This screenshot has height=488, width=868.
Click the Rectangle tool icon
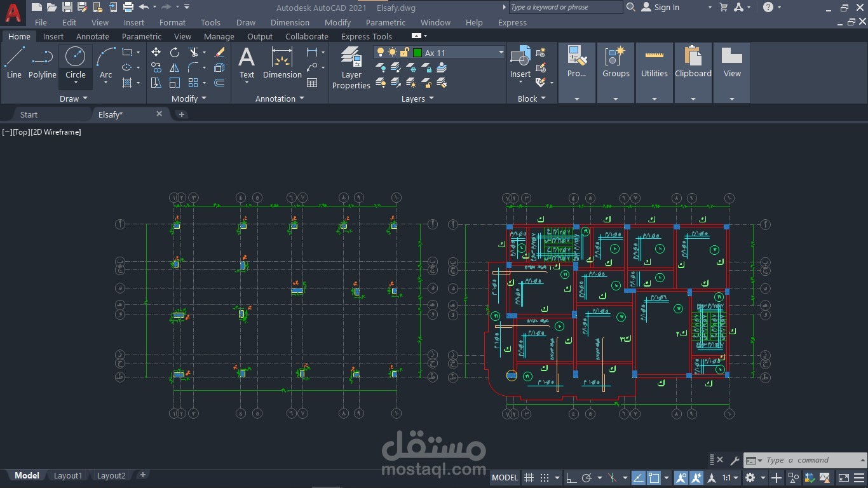tap(127, 52)
